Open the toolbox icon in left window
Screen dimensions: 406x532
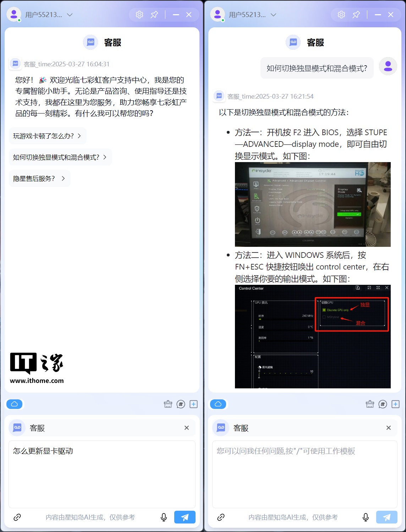click(x=168, y=404)
